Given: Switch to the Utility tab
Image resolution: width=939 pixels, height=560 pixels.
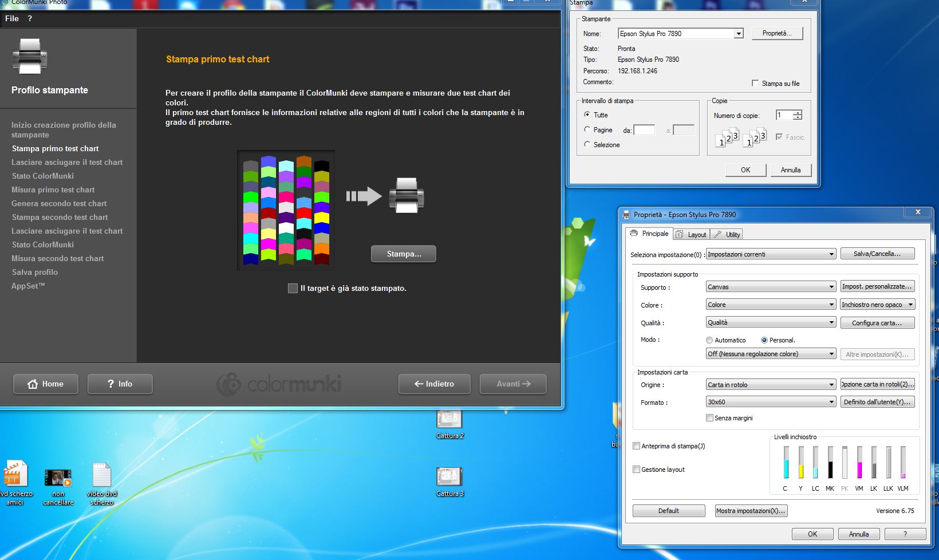Looking at the screenshot, I should [727, 235].
